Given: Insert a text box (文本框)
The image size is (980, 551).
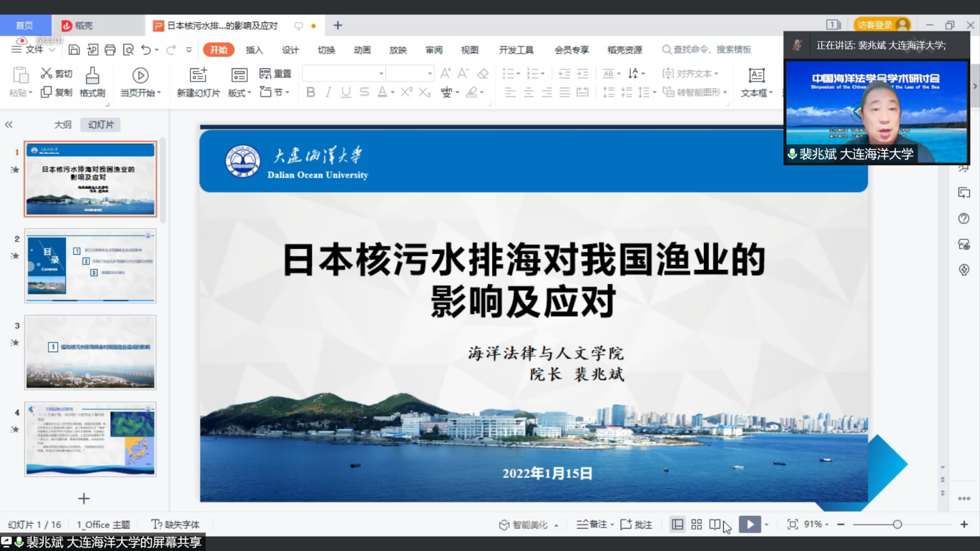Looking at the screenshot, I should [x=756, y=76].
